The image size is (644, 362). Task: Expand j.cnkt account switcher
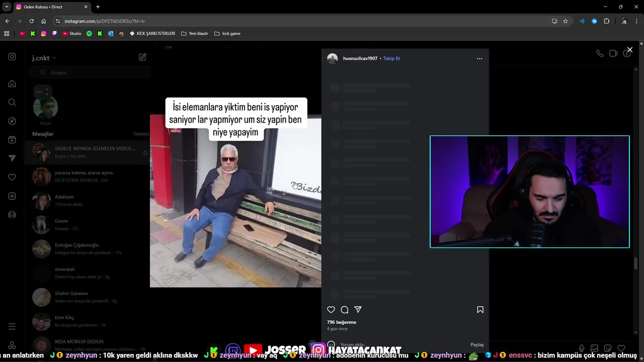(44, 58)
